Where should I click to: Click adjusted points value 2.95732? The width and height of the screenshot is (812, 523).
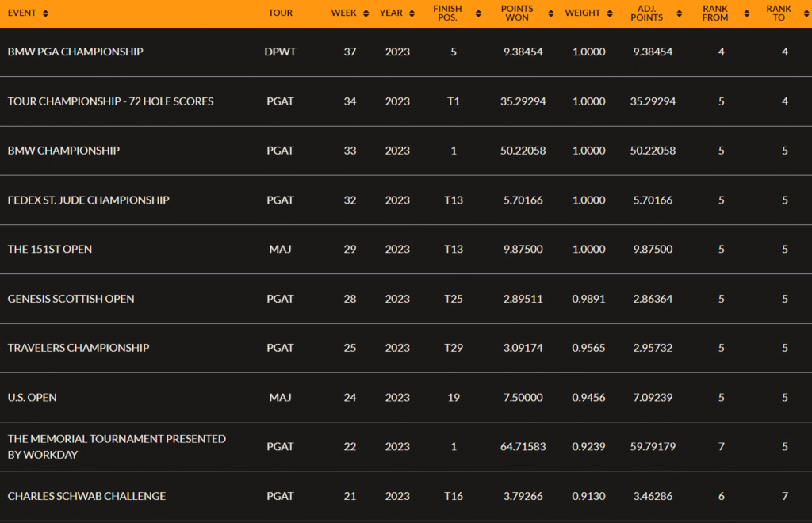click(653, 348)
